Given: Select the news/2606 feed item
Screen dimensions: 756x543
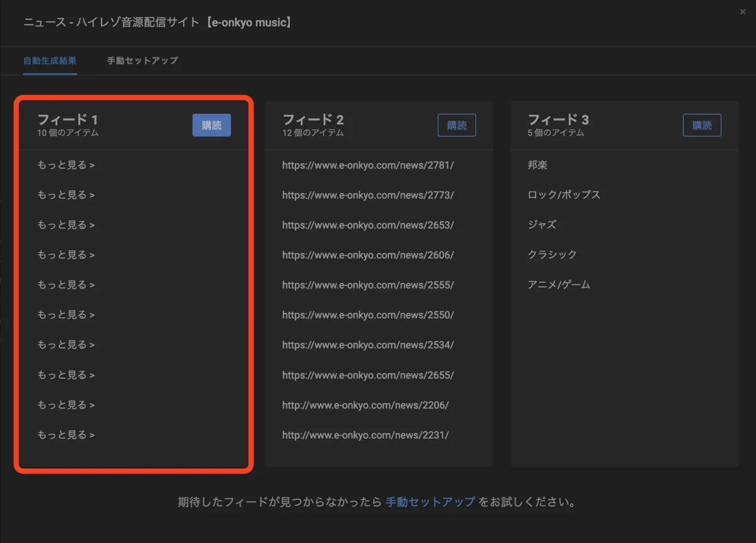Looking at the screenshot, I should click(x=368, y=255).
